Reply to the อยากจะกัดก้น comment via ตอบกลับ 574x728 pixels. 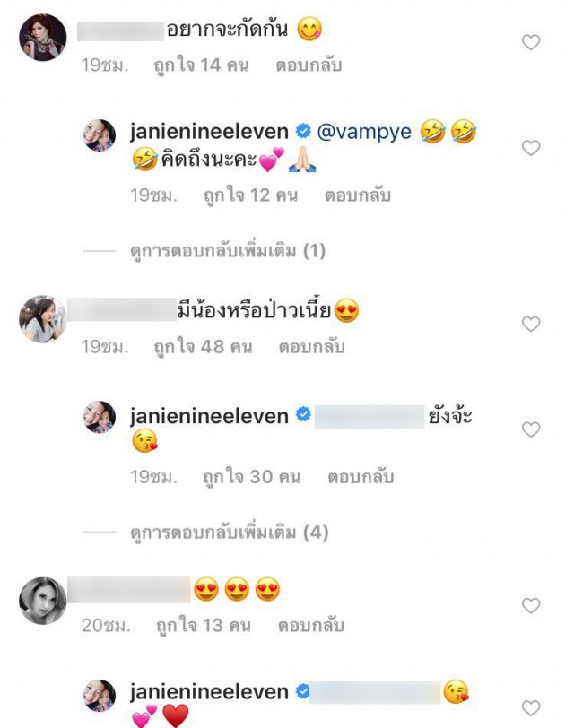tap(309, 65)
